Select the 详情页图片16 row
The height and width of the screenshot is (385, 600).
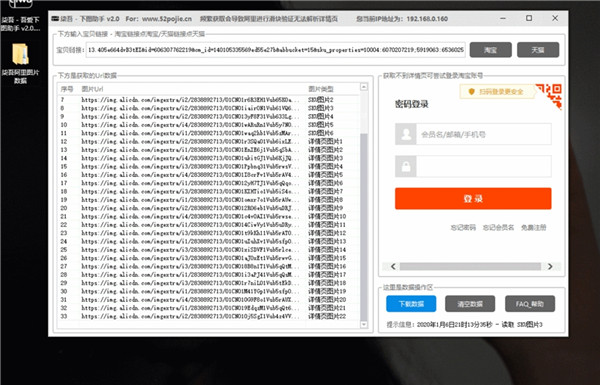tap(209, 266)
